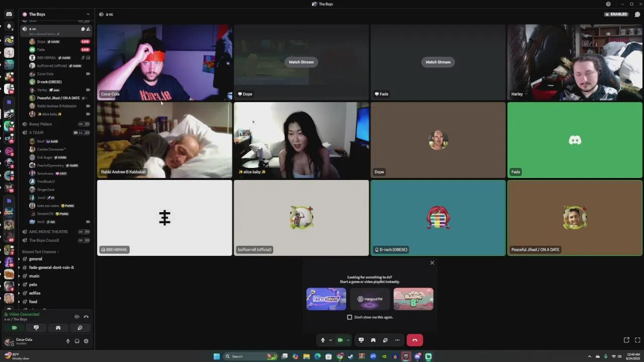644x362 pixels.
Task: Invite users to the a vc channel
Action: pyautogui.click(x=89, y=29)
